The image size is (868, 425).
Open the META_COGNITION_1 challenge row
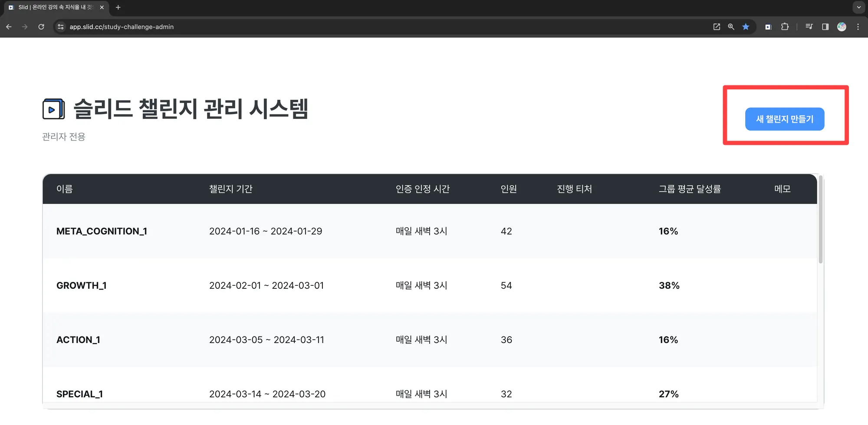point(102,231)
